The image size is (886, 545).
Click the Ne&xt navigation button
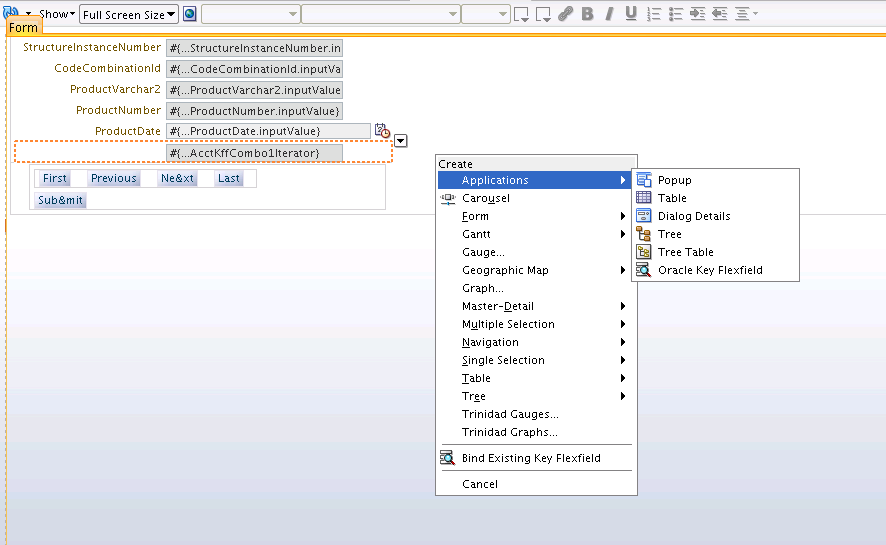(177, 178)
